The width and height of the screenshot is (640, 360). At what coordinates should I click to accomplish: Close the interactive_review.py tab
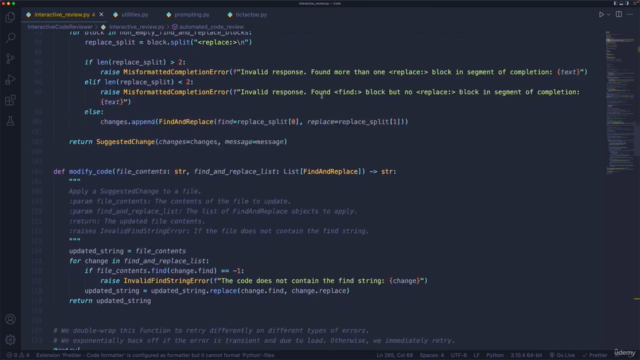click(x=101, y=15)
